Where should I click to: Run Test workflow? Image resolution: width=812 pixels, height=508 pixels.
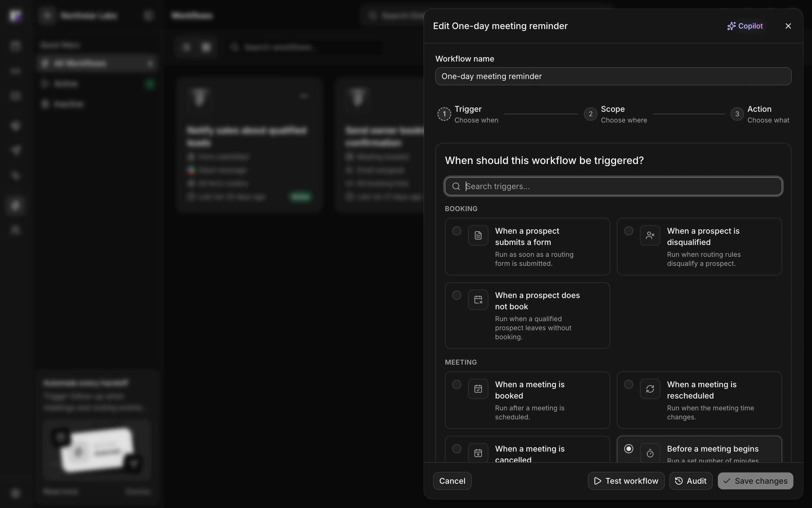coord(626,481)
